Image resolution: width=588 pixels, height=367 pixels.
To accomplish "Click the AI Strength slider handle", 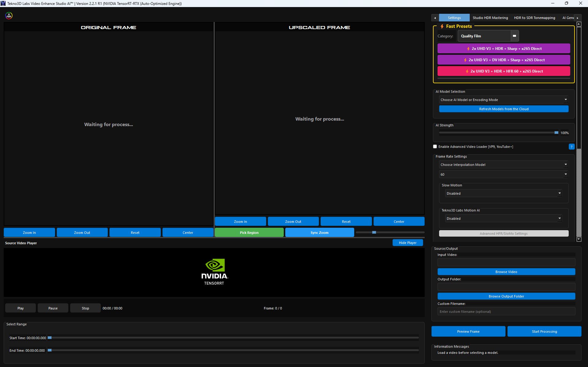I will click(x=556, y=133).
